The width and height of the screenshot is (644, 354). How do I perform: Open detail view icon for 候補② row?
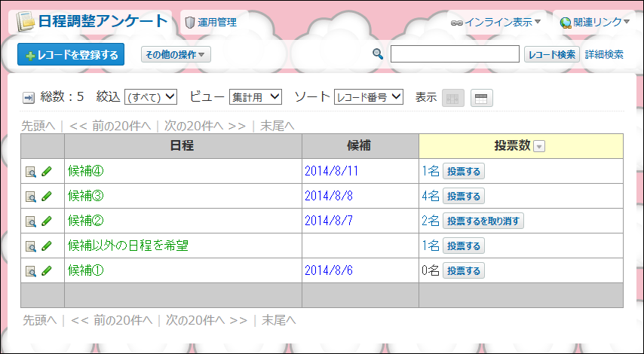pyautogui.click(x=31, y=221)
